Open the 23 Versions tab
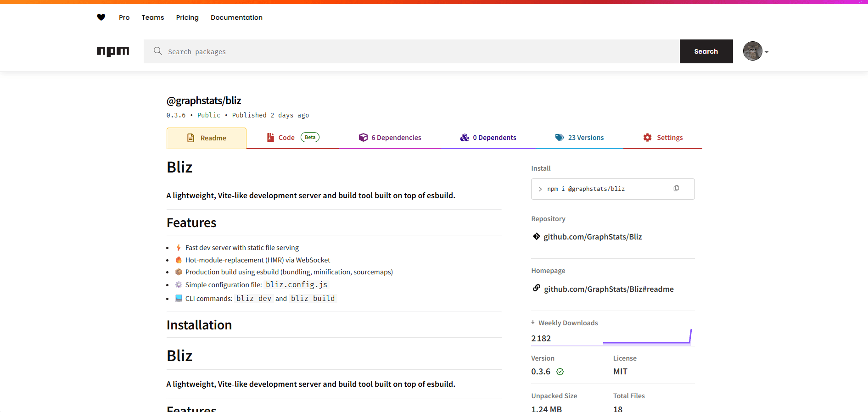This screenshot has height=412, width=868. (x=579, y=138)
